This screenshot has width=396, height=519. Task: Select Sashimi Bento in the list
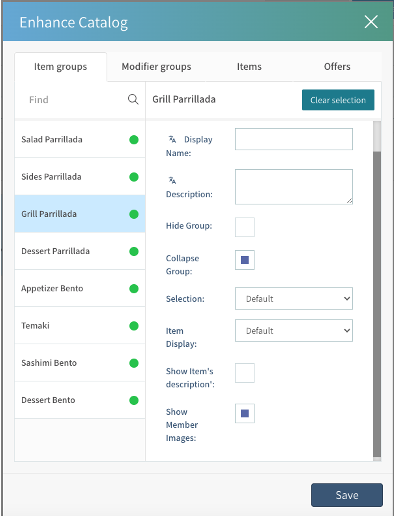pos(80,363)
